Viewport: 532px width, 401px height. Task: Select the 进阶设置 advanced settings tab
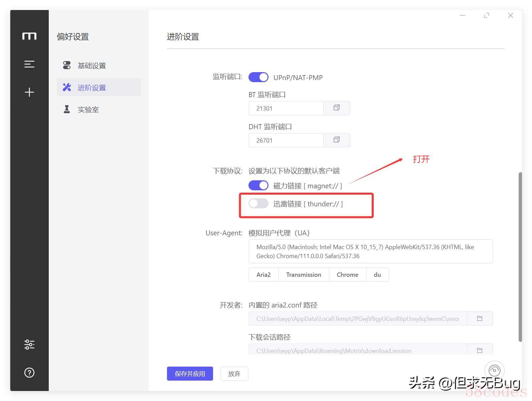point(92,88)
